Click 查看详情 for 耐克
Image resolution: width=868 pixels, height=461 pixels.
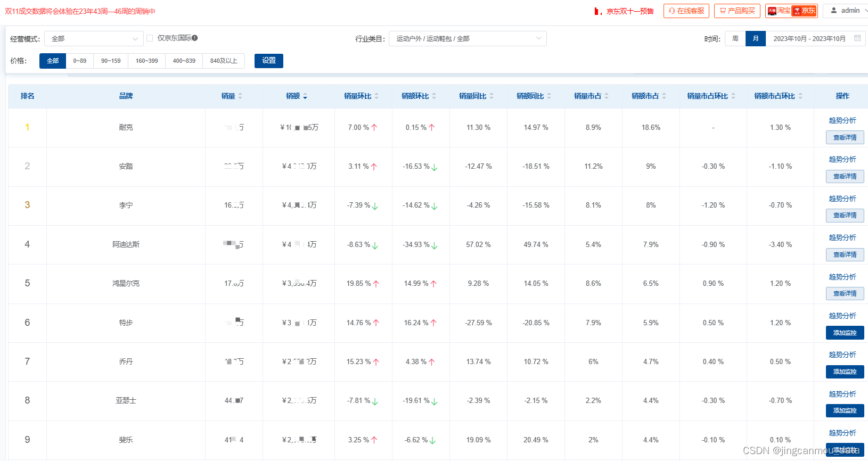[845, 137]
